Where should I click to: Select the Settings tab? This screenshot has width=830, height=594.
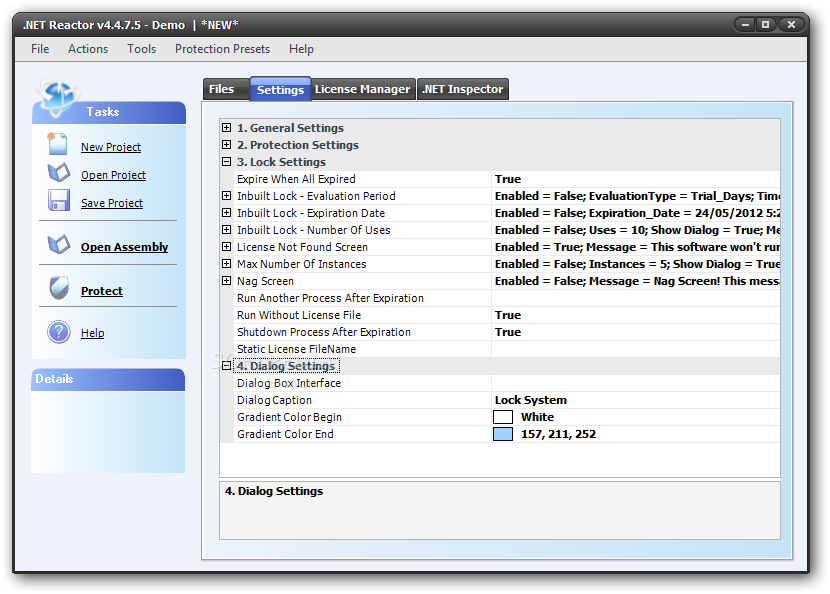click(280, 89)
